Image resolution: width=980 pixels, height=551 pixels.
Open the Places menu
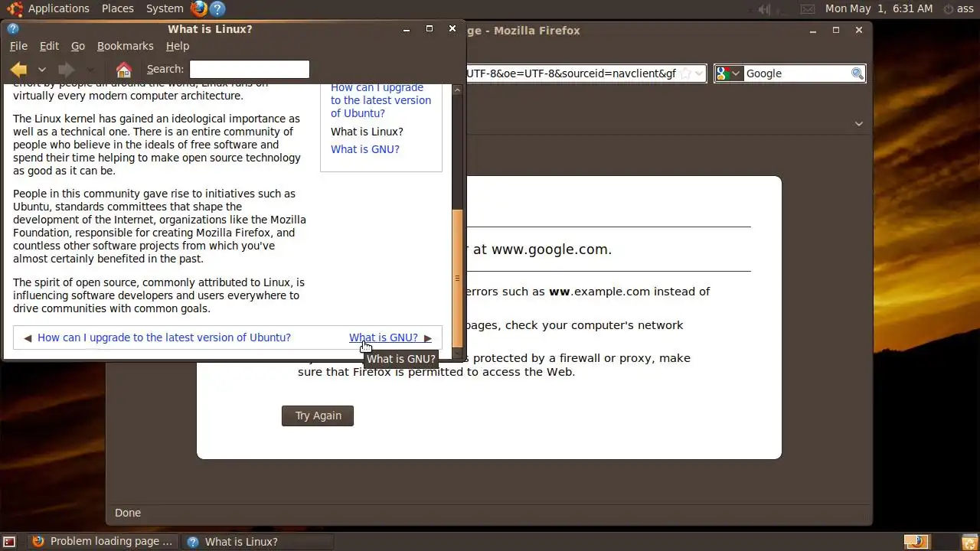pos(118,9)
